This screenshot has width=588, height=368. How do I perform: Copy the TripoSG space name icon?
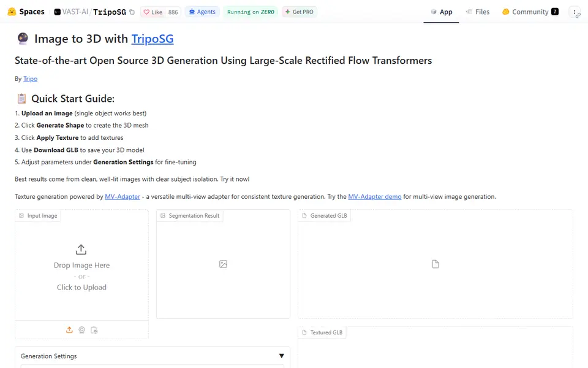click(x=132, y=12)
